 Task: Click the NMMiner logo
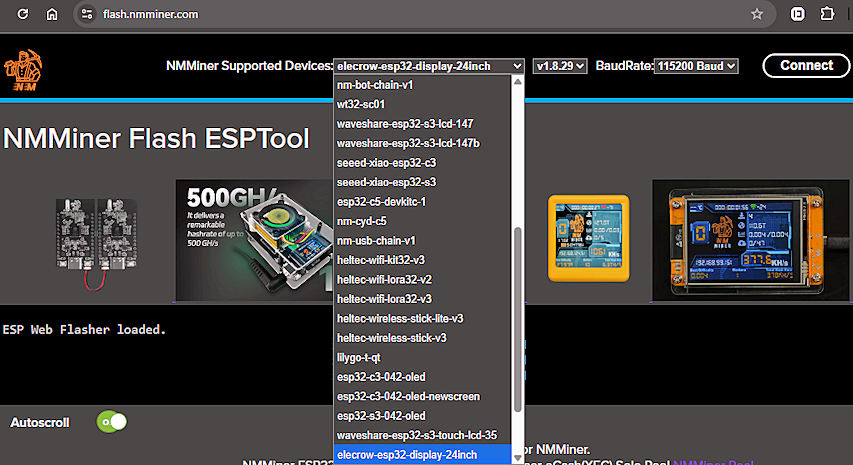23,70
